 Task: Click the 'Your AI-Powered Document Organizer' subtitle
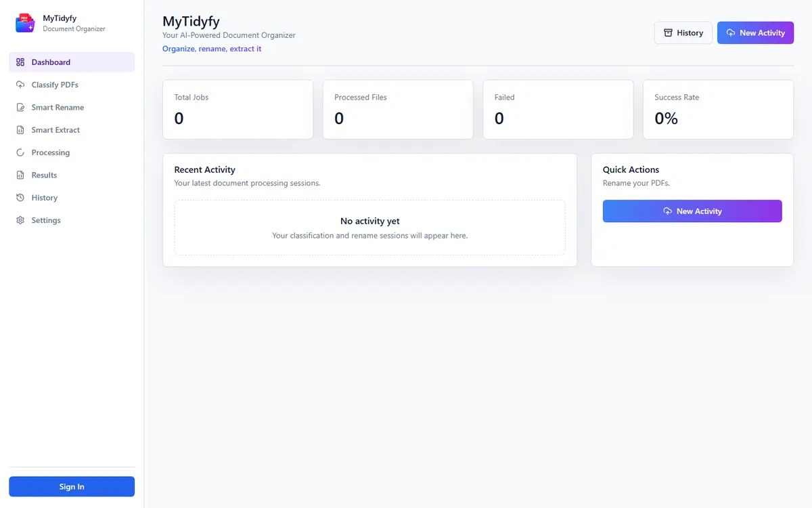(x=229, y=35)
